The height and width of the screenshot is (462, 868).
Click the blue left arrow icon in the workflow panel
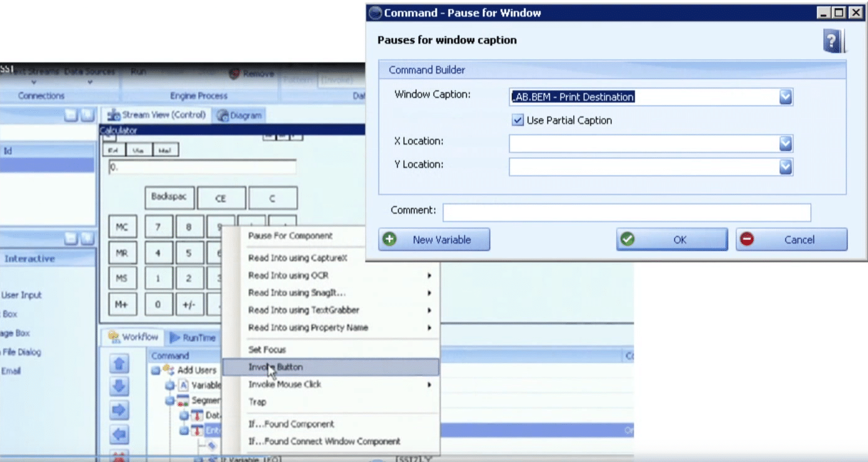pos(119,433)
